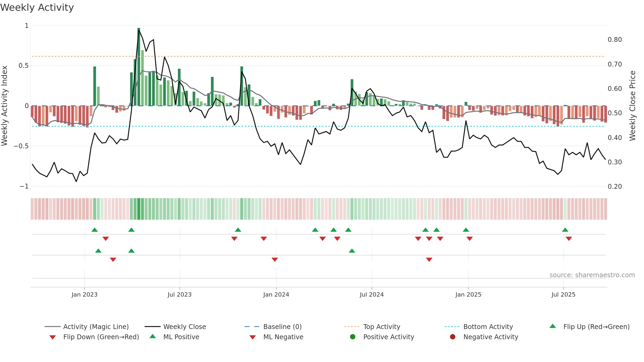The image size is (644, 362).
Task: Toggle ML Negative legend entry
Action: (276, 337)
